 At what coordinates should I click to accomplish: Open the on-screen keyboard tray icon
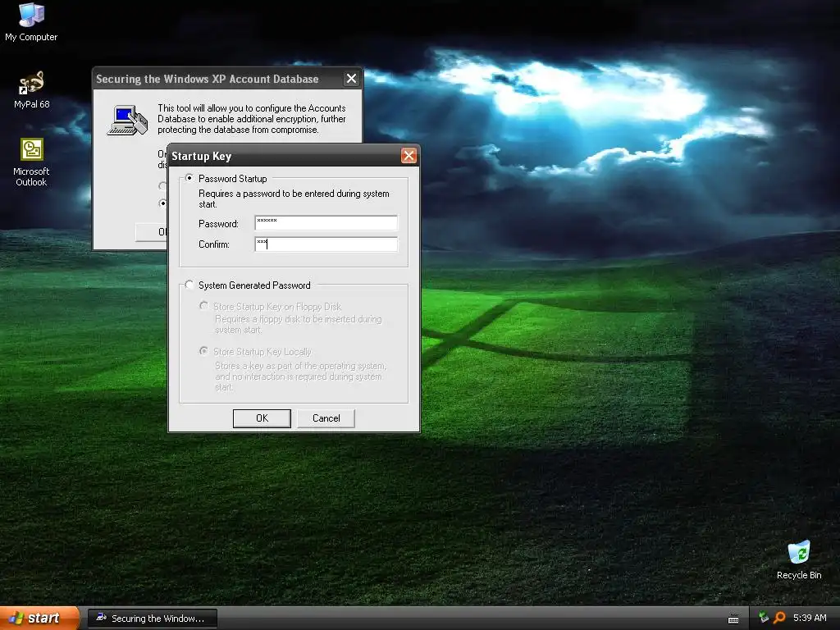(x=733, y=619)
